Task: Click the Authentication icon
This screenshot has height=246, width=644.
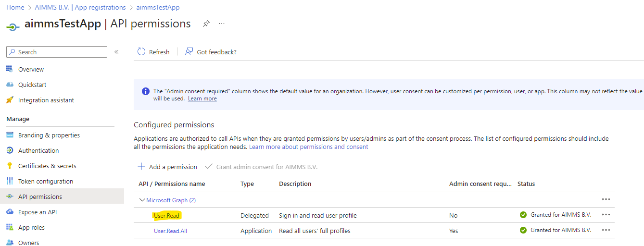Action: click(x=10, y=150)
